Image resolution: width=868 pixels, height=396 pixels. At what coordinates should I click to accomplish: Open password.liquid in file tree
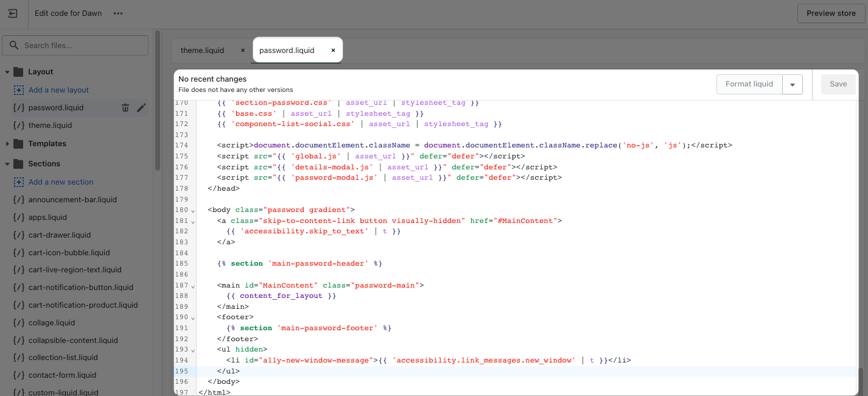pyautogui.click(x=56, y=108)
